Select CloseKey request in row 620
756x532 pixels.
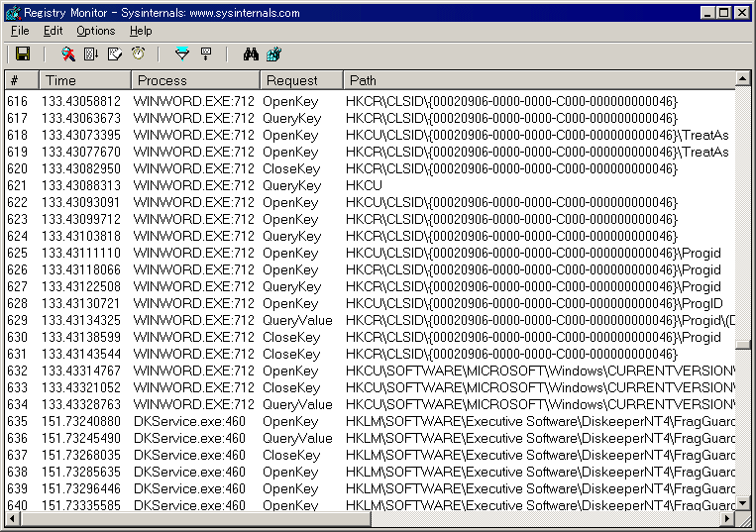click(x=291, y=168)
